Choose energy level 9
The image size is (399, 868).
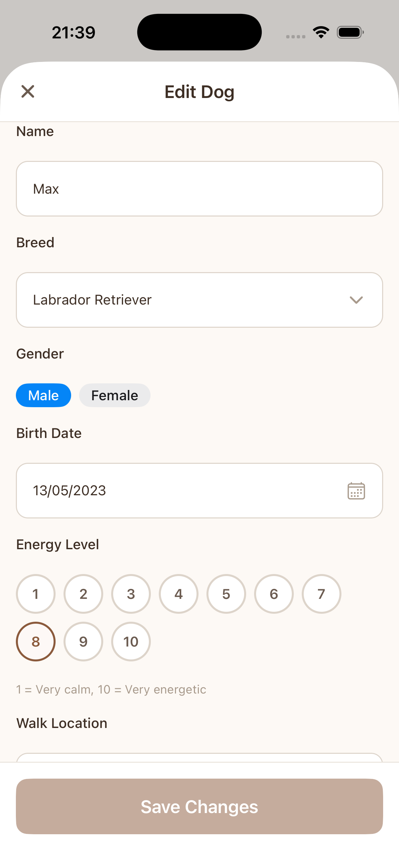point(83,642)
